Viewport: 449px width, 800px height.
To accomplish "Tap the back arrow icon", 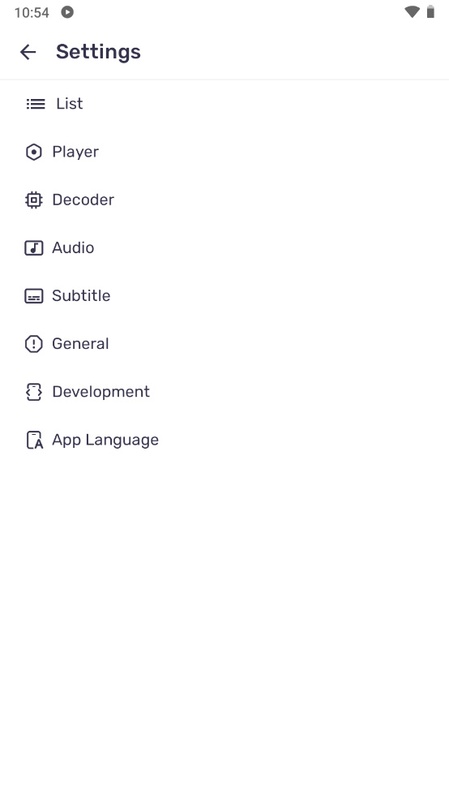I will [28, 52].
